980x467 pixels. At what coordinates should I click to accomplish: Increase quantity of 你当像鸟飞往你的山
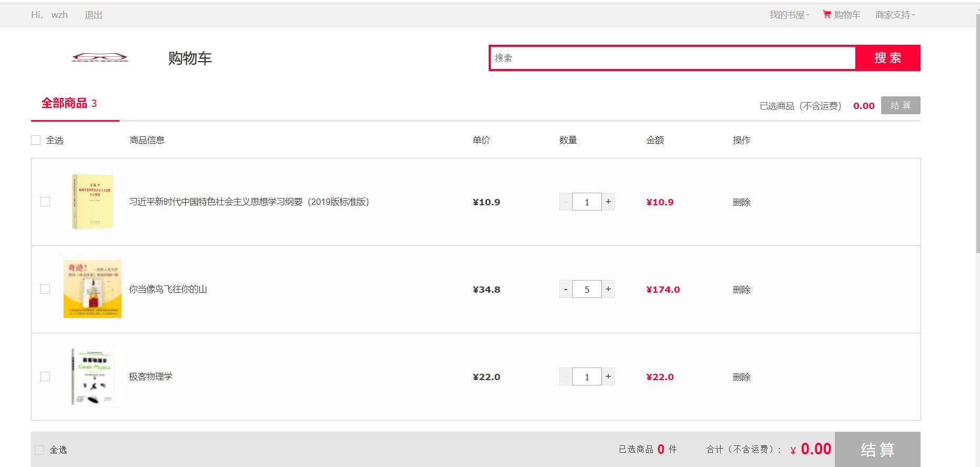tap(608, 289)
